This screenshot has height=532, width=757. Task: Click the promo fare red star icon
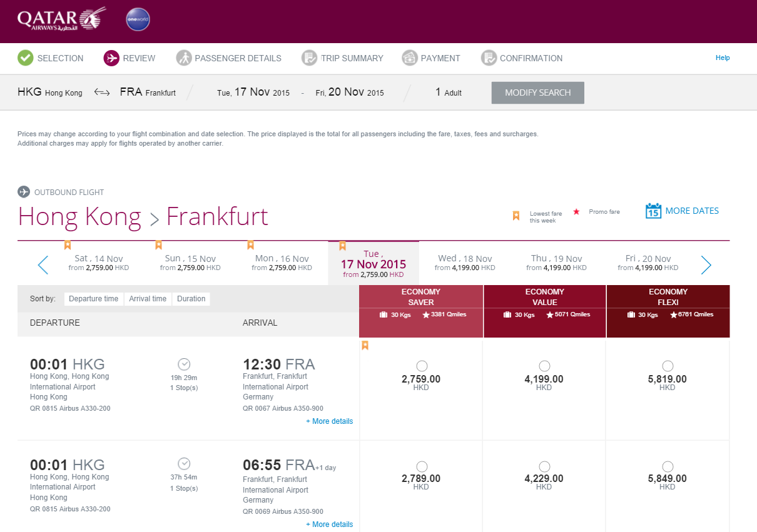[576, 212]
